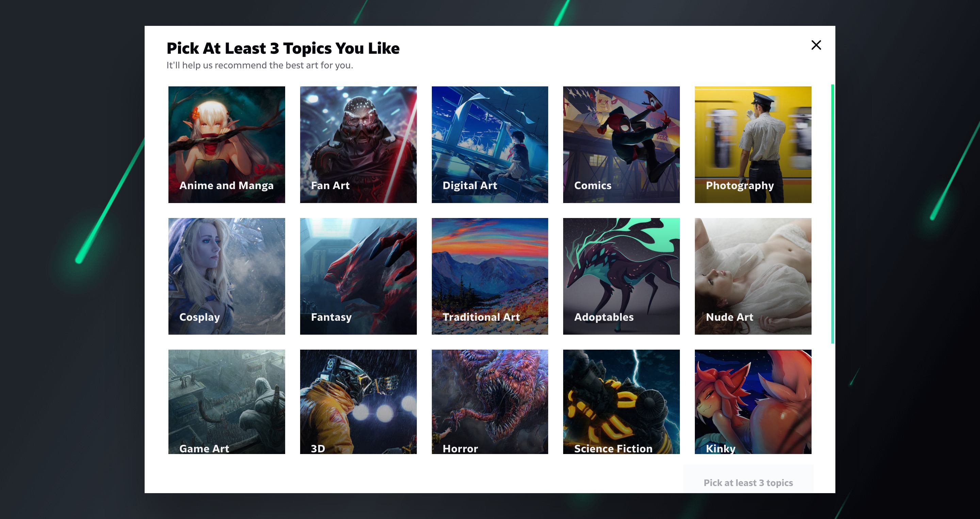Image resolution: width=980 pixels, height=519 pixels.
Task: Choose the Kinky topic tile
Action: click(x=753, y=402)
